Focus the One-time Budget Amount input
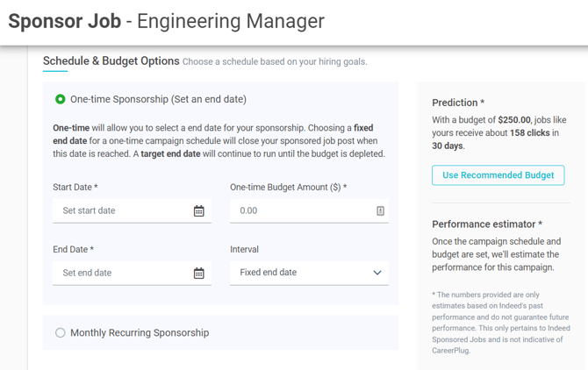 (x=300, y=211)
